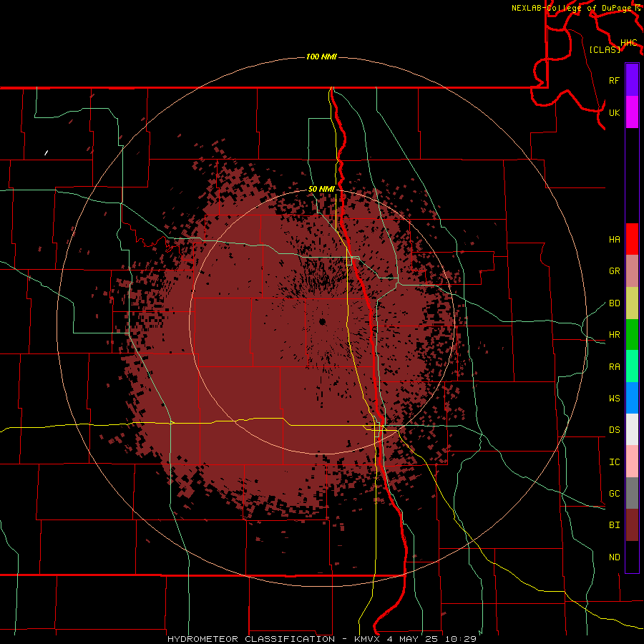Click the GC legend label
This screenshot has width=644, height=644.
click(615, 494)
